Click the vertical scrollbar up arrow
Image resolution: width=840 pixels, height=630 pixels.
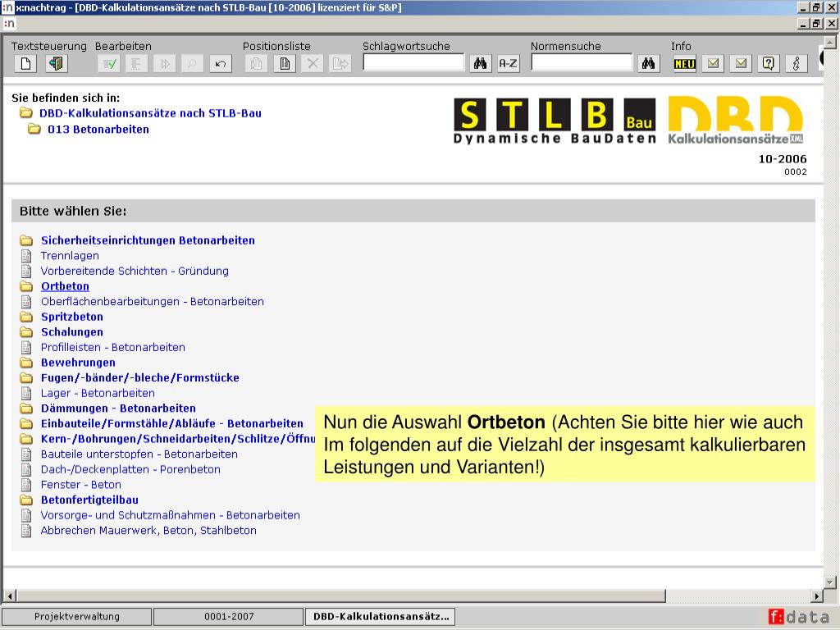[830, 42]
